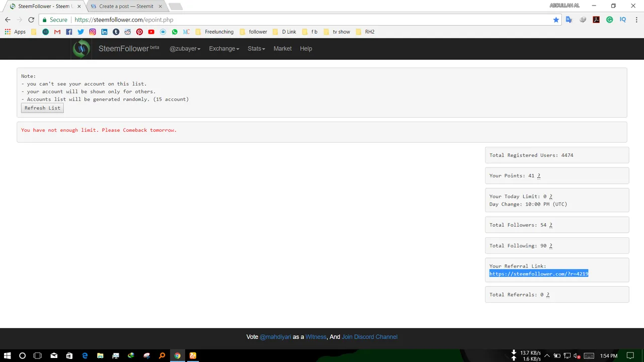The height and width of the screenshot is (362, 644).
Task: Switch to Create a post Steemit tab
Action: click(125, 7)
